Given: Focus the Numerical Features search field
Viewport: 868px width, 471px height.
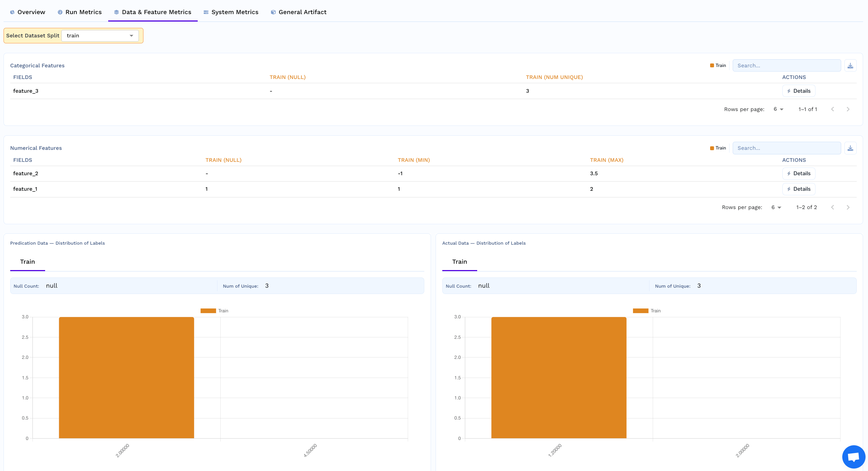Looking at the screenshot, I should 787,148.
